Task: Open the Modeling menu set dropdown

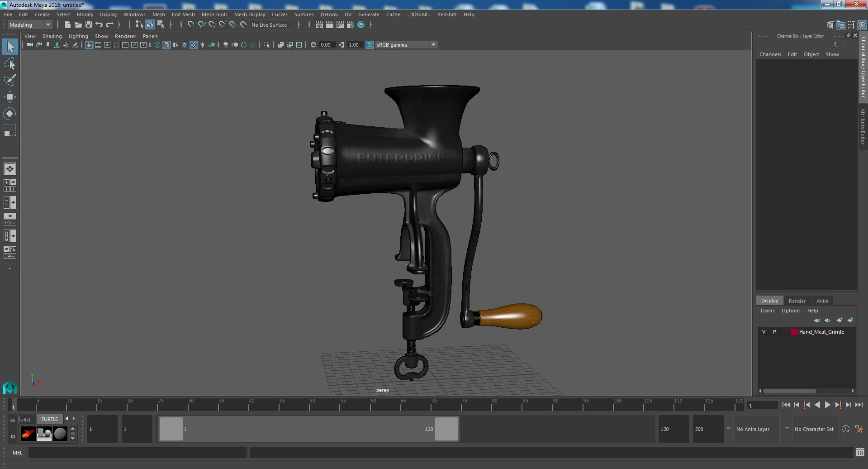Action: pyautogui.click(x=30, y=25)
